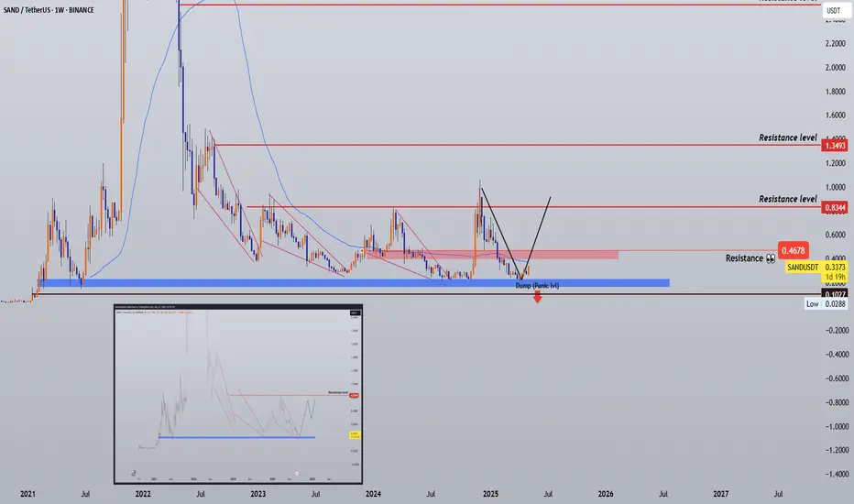Select 1.8000 on the price axis
This screenshot has width=854, height=504.
[835, 92]
